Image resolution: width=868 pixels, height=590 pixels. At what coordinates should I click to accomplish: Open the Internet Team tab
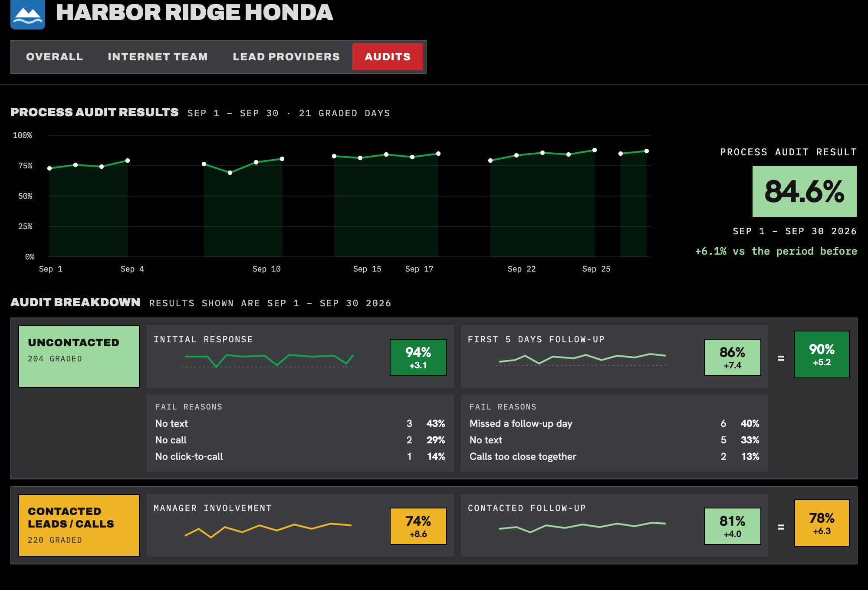click(158, 57)
